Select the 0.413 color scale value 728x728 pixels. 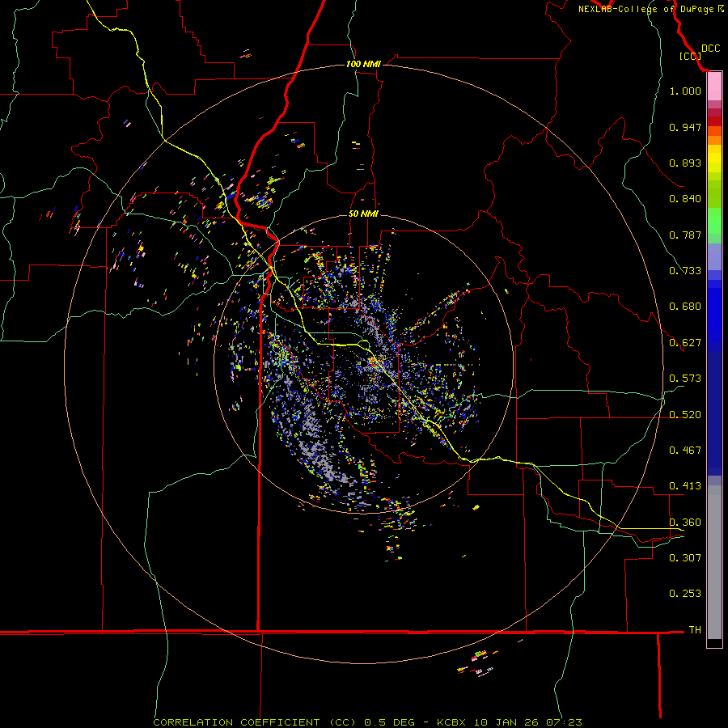pos(685,486)
